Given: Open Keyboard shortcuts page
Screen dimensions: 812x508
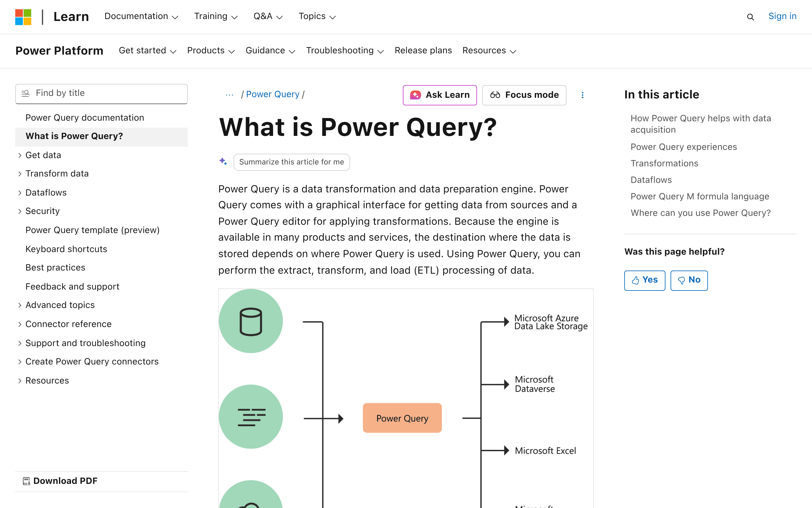Looking at the screenshot, I should click(x=66, y=249).
